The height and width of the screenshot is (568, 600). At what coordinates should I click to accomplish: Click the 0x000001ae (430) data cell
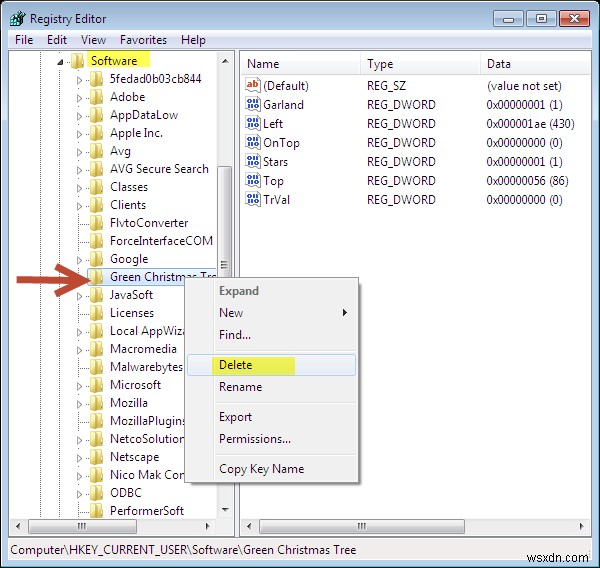pyautogui.click(x=530, y=124)
